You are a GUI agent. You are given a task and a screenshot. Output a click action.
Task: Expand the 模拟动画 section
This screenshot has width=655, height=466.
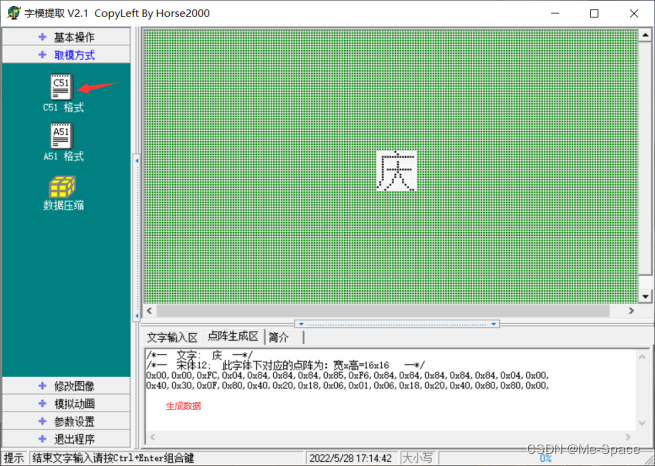coord(66,404)
